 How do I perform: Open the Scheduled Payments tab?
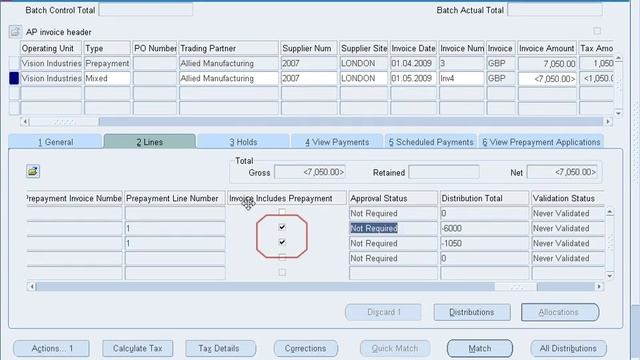pyautogui.click(x=431, y=142)
